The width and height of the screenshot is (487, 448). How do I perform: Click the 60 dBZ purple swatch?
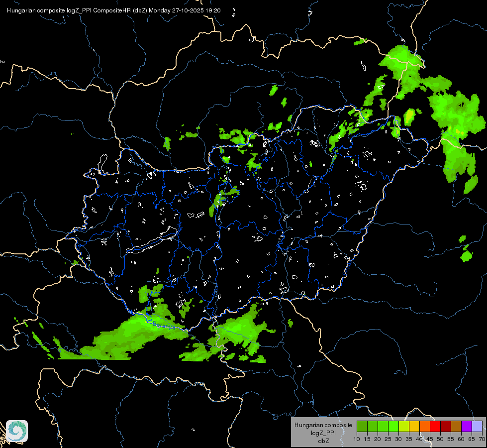[467, 426]
